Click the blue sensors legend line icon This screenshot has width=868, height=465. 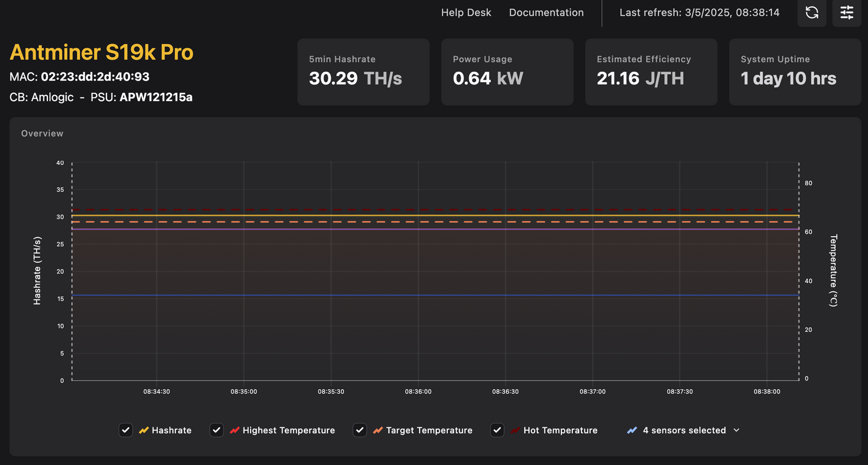tap(631, 430)
